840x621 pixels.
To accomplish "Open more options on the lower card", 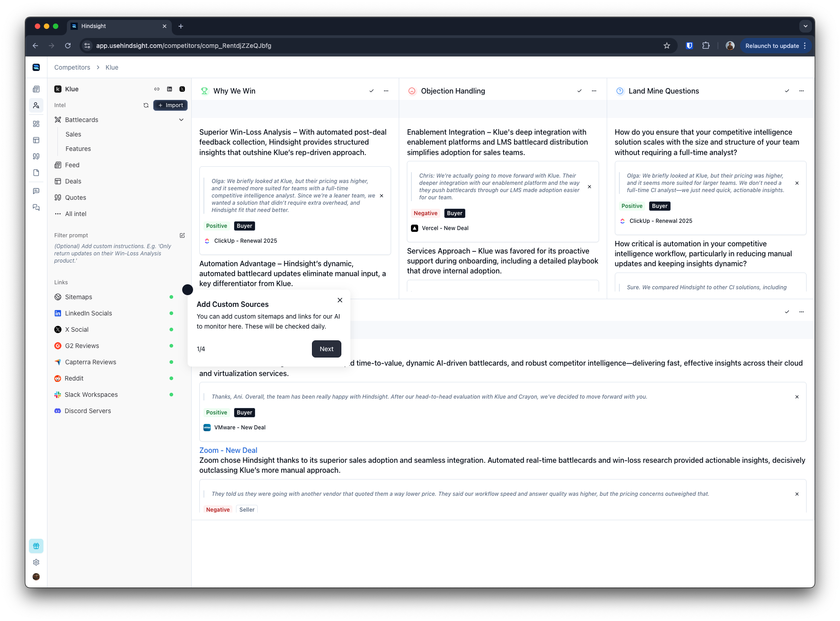I will coord(802,312).
